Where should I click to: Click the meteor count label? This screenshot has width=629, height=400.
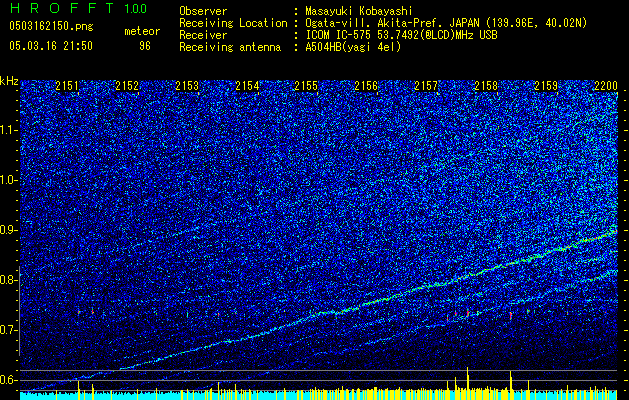[142, 31]
